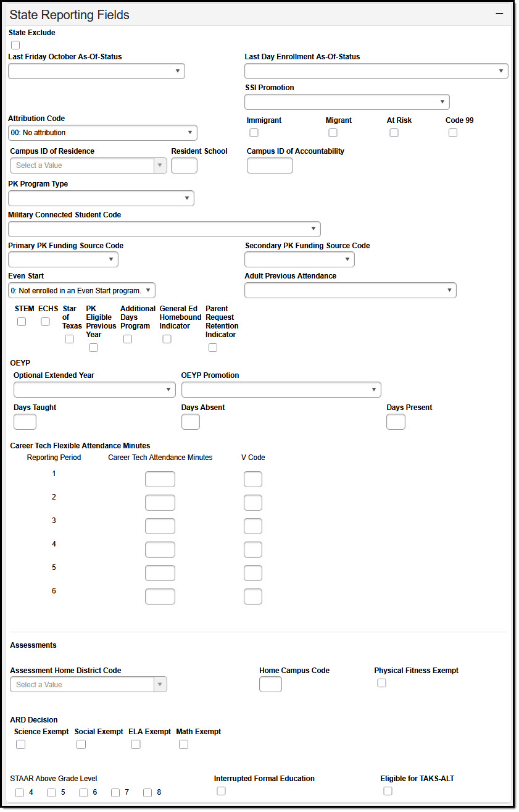This screenshot has width=519, height=812.
Task: Mark the student as Migrant
Action: pyautogui.click(x=333, y=132)
